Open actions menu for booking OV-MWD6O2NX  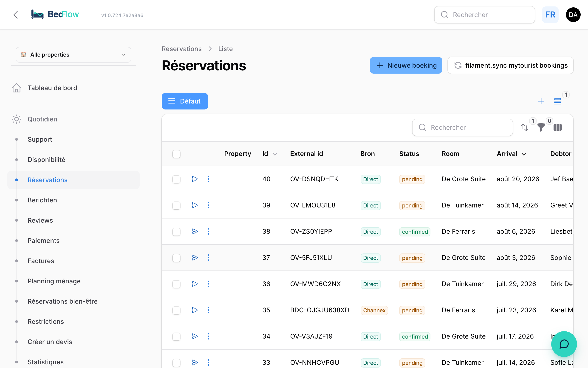(x=209, y=284)
